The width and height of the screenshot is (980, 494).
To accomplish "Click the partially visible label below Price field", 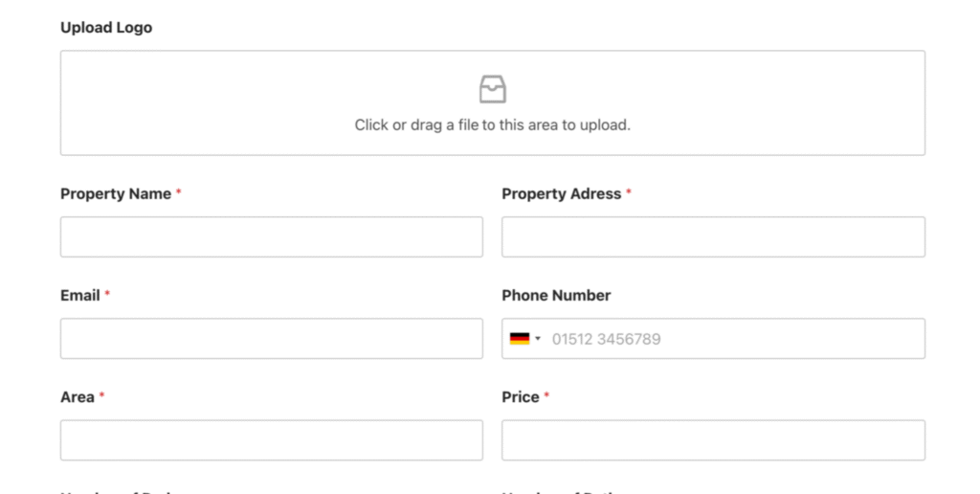I will [560, 492].
